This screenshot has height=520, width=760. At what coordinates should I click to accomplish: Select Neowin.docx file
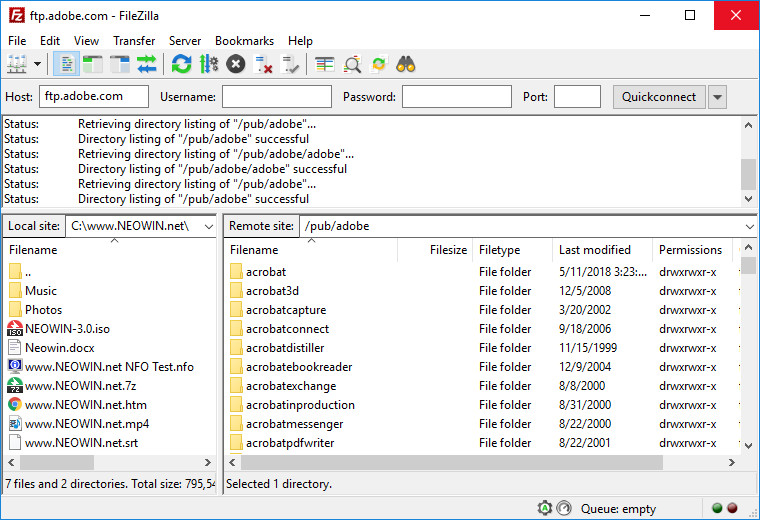111,347
